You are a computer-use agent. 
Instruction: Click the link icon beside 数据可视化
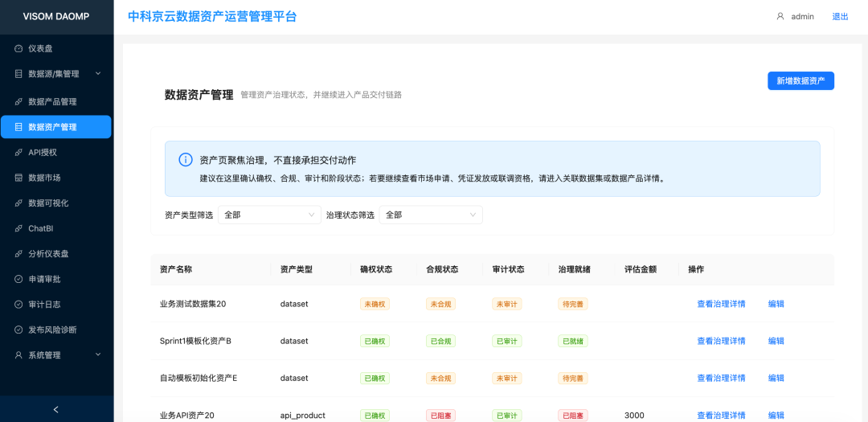click(x=18, y=203)
